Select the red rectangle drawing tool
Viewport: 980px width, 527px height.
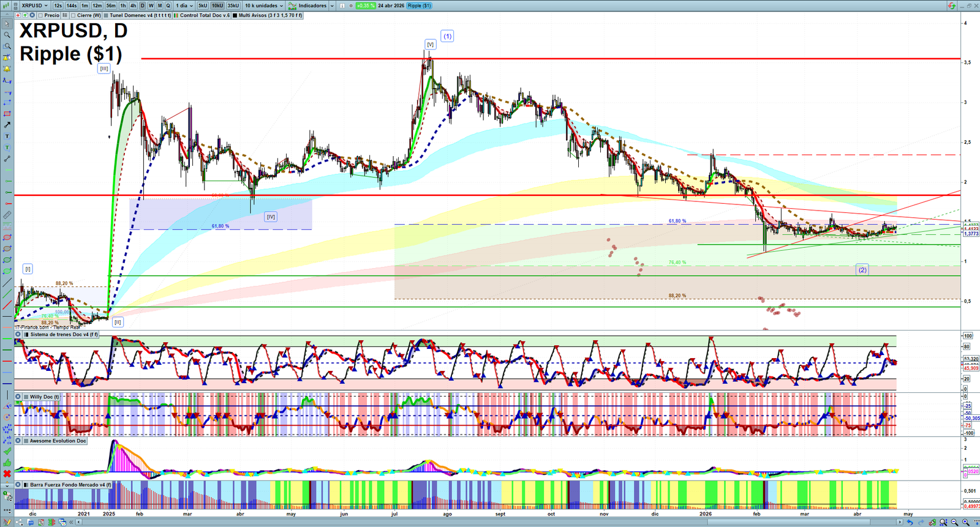tap(7, 114)
